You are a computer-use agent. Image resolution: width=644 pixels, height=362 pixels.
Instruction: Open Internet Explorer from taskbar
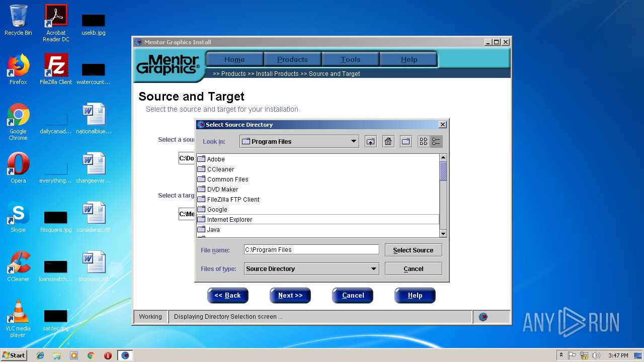pos(40,355)
